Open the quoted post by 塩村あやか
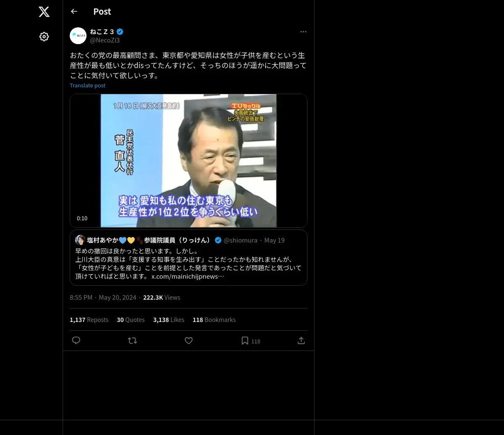Image resolution: width=504 pixels, height=435 pixels. pos(189,258)
